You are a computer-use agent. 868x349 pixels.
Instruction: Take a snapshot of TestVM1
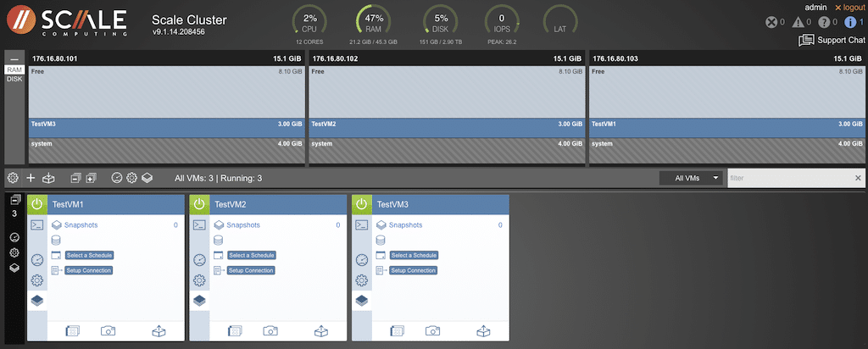click(x=108, y=330)
